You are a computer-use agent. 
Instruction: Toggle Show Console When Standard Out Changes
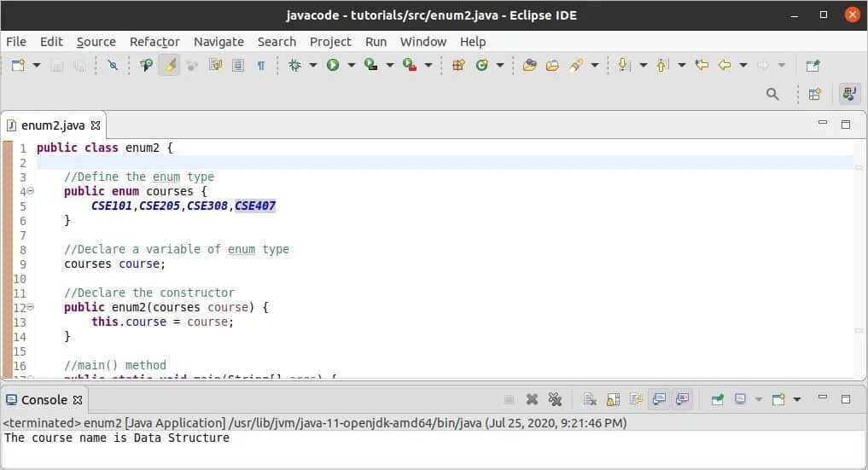659,399
